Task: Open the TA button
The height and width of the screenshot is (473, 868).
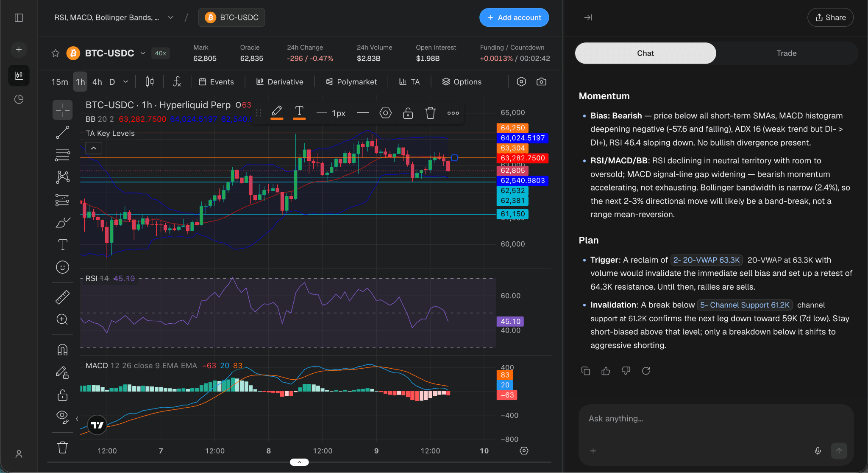Action: [409, 82]
